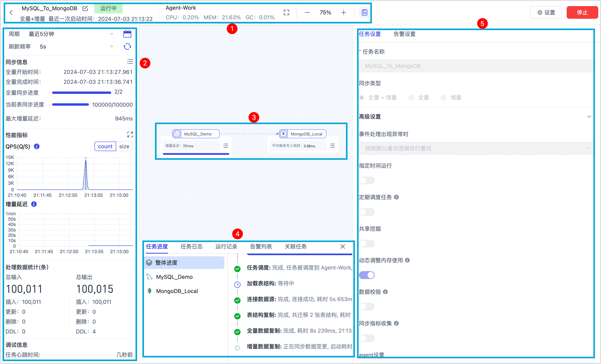Viewport: 601px width, 364px height.
Task: Select MySQL_Demo in the task progress list
Action: pos(174,277)
